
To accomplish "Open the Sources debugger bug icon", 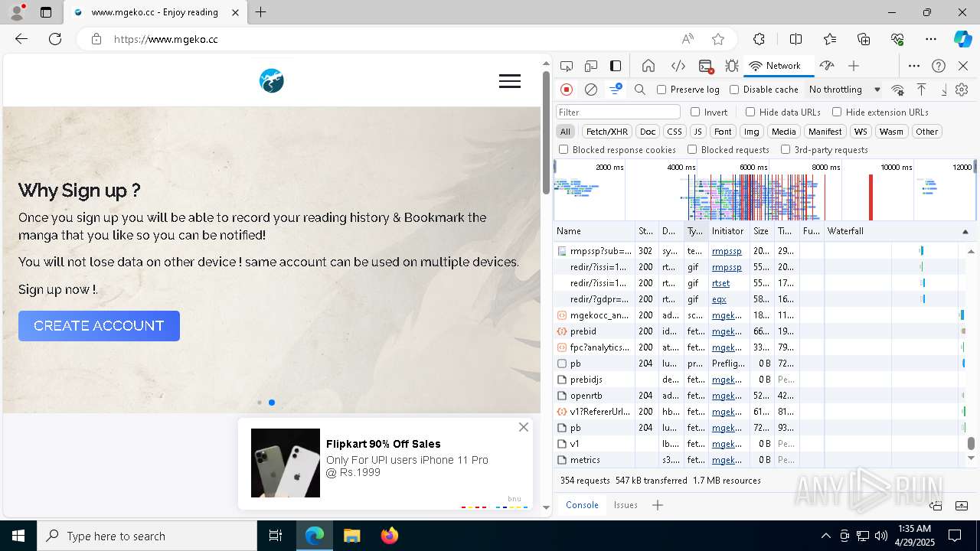I will click(x=732, y=66).
